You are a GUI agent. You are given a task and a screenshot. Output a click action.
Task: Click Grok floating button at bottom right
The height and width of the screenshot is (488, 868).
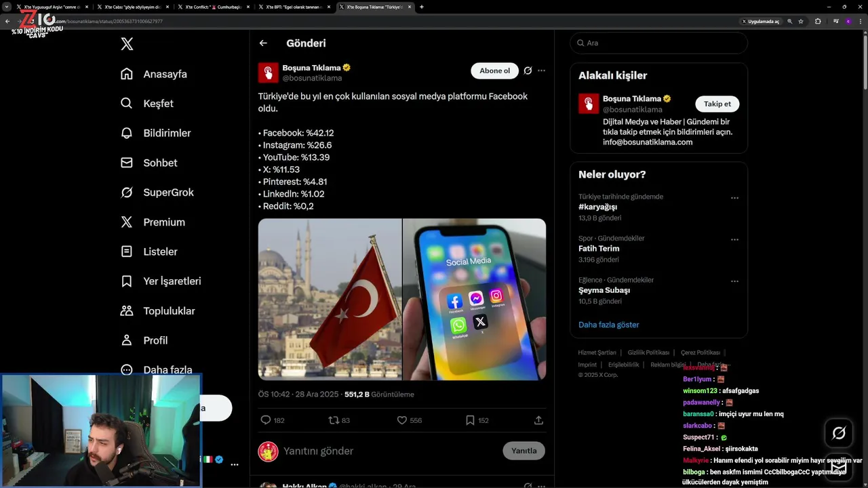[839, 433]
